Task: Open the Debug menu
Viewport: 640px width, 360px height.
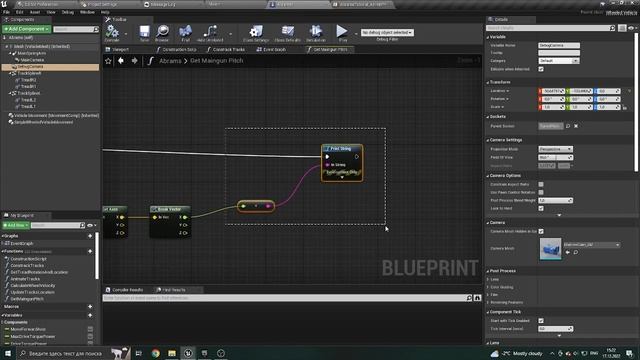Action: (67, 12)
